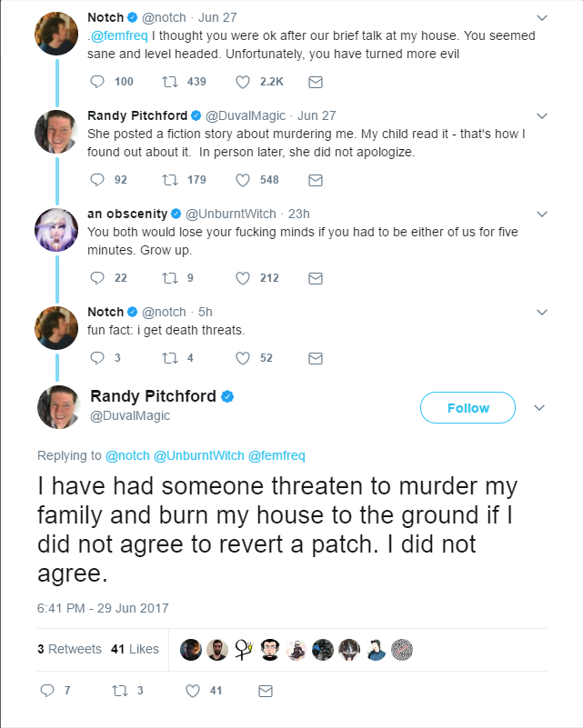Open dropdown chevron on Notch's Jun 27 tweet

click(542, 18)
